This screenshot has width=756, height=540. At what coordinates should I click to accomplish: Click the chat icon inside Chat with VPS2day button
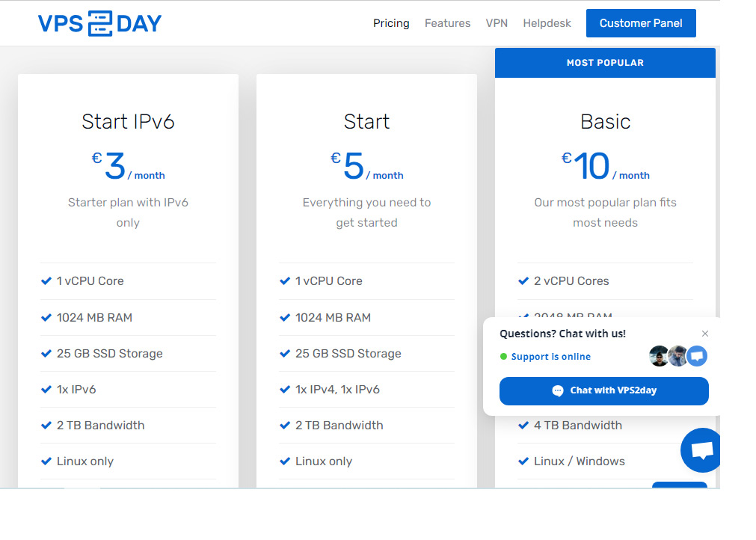pos(557,391)
